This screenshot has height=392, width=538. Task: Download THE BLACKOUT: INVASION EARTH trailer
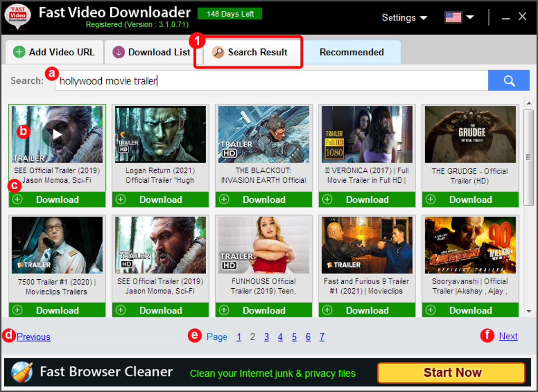pyautogui.click(x=264, y=200)
